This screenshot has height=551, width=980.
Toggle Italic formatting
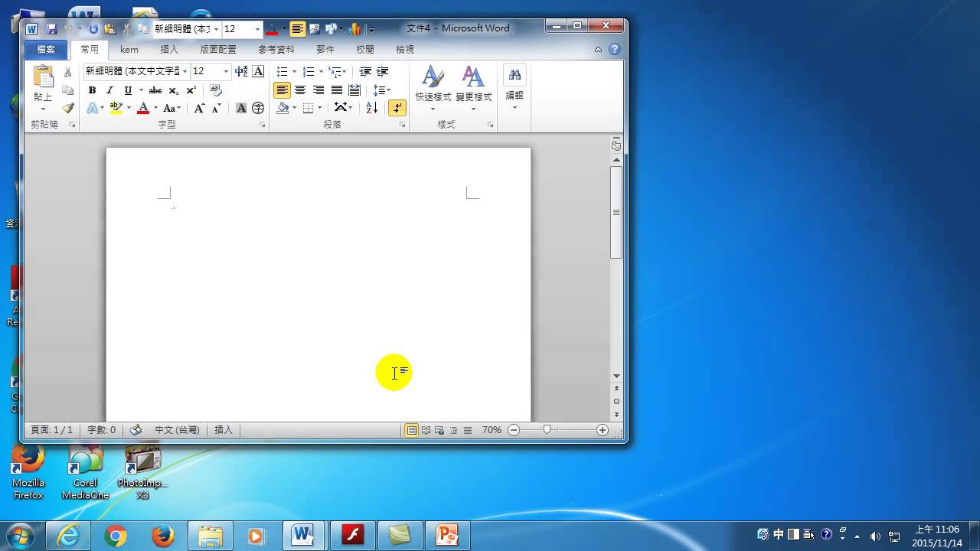click(109, 90)
